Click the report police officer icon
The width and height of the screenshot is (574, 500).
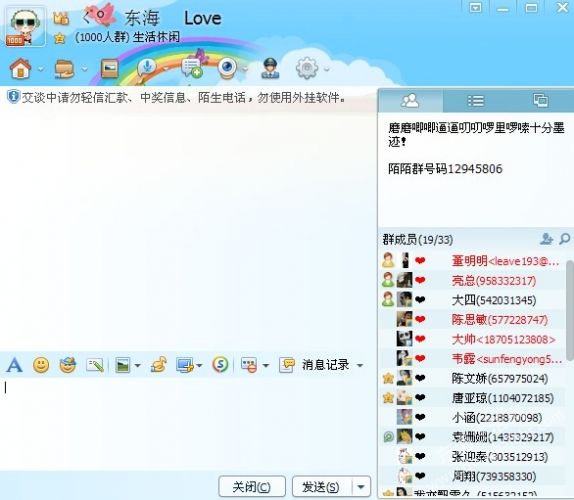pos(270,68)
